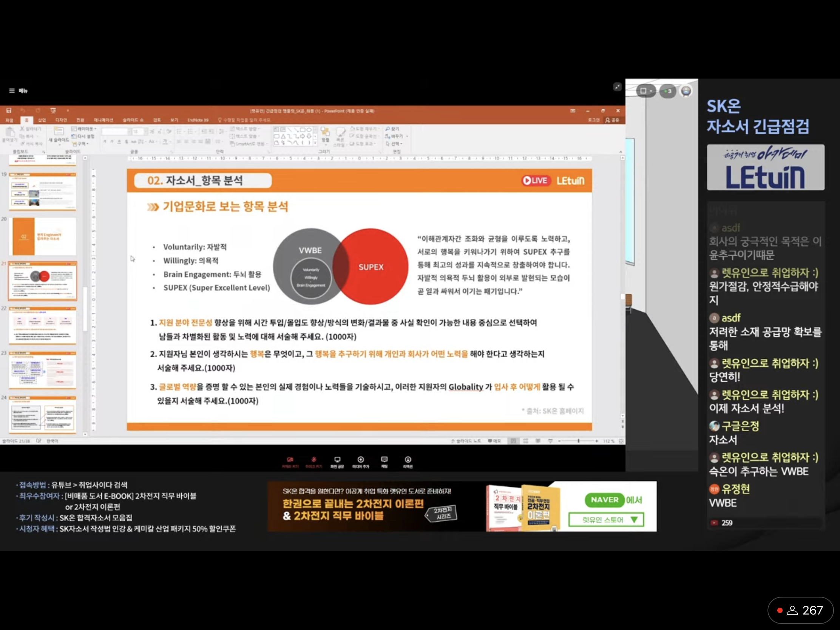
Task: Switch to reading view icon
Action: coord(538,441)
